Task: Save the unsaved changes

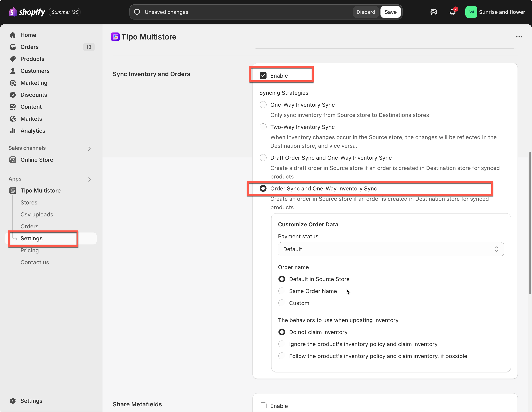Action: pos(391,12)
